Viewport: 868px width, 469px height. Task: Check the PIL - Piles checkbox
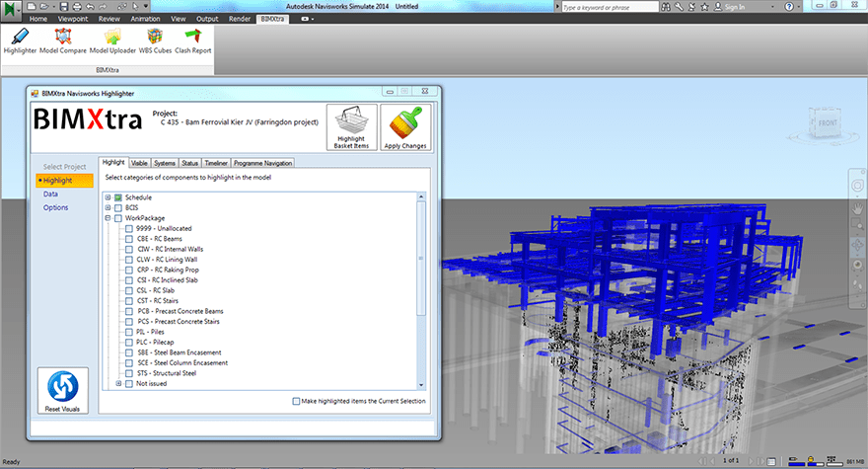click(x=129, y=332)
